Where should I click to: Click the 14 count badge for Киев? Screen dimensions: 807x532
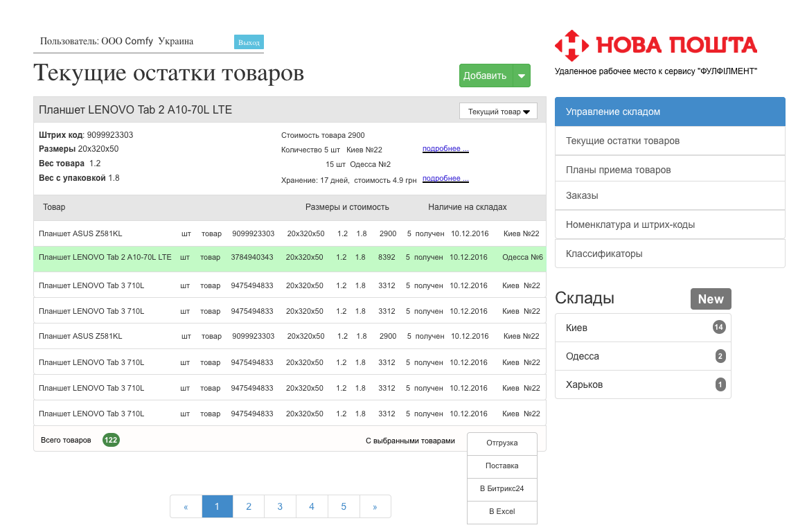[719, 327]
